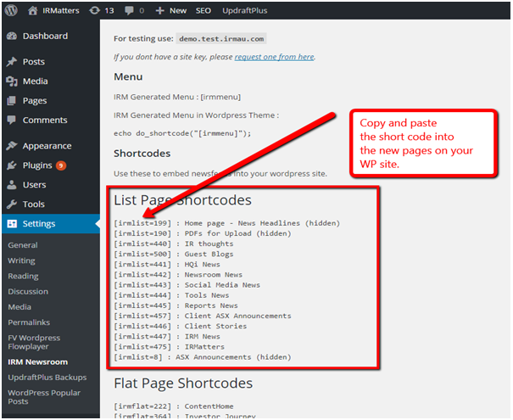The image size is (513, 420).
Task: Open Media settings submenu
Action: coord(20,307)
